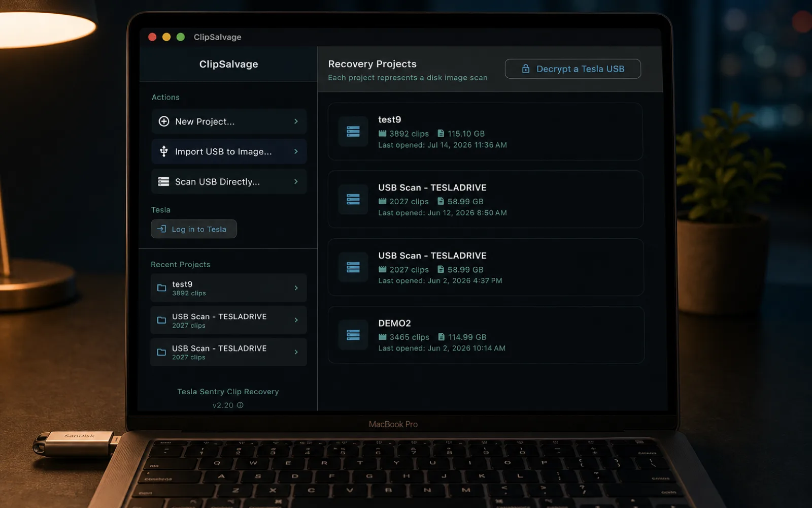Click the plus icon on New Project
The image size is (812, 508).
tap(164, 121)
